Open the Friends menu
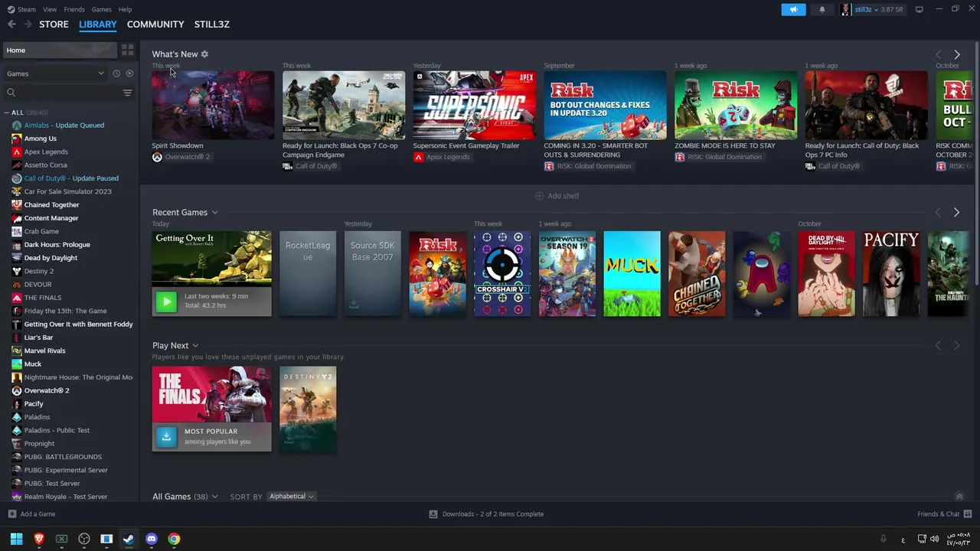The height and width of the screenshot is (551, 980). (74, 9)
